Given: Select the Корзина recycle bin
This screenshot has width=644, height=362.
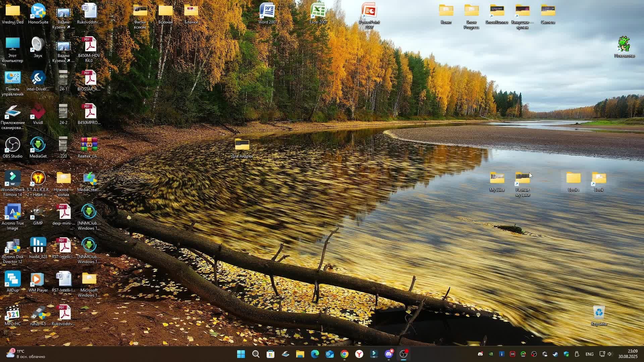Looking at the screenshot, I should [x=599, y=313].
